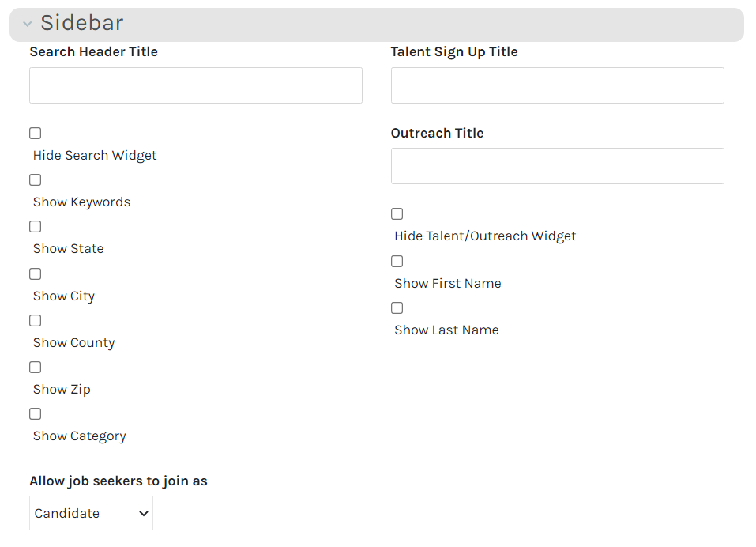This screenshot has width=756, height=547.
Task: Open the Candidate job seeker dropdown
Action: pyautogui.click(x=91, y=513)
